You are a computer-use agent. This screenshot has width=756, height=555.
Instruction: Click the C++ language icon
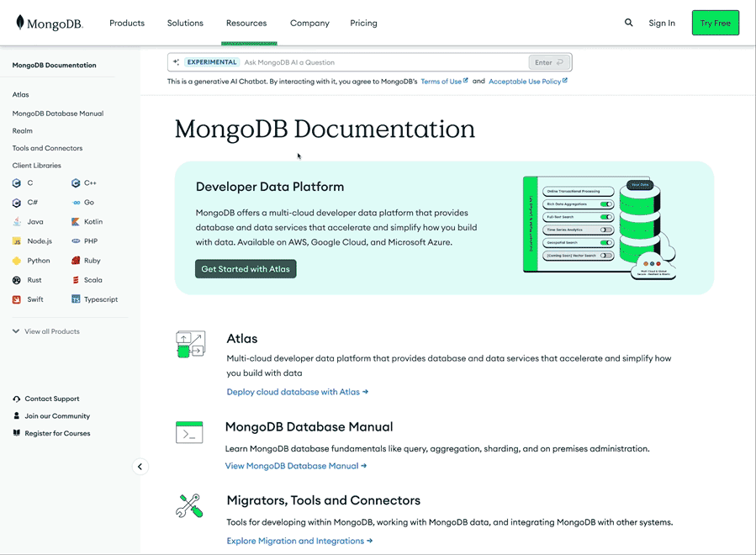(76, 183)
